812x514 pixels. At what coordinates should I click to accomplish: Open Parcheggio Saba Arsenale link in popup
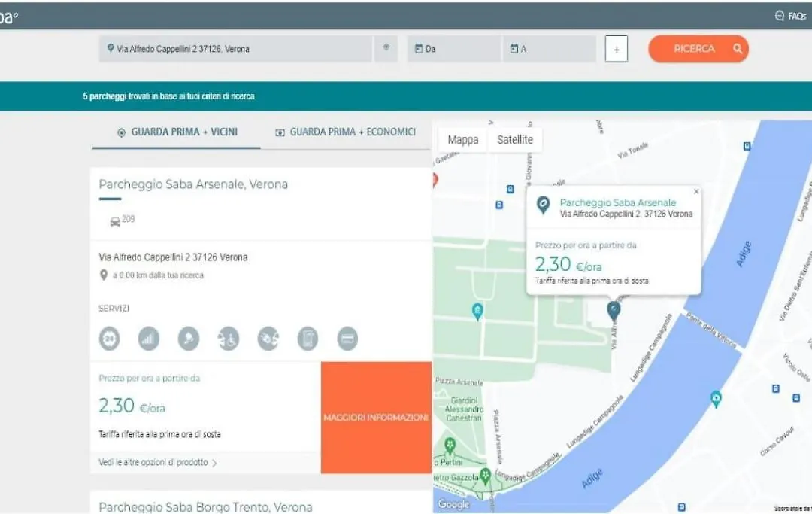[x=618, y=202]
